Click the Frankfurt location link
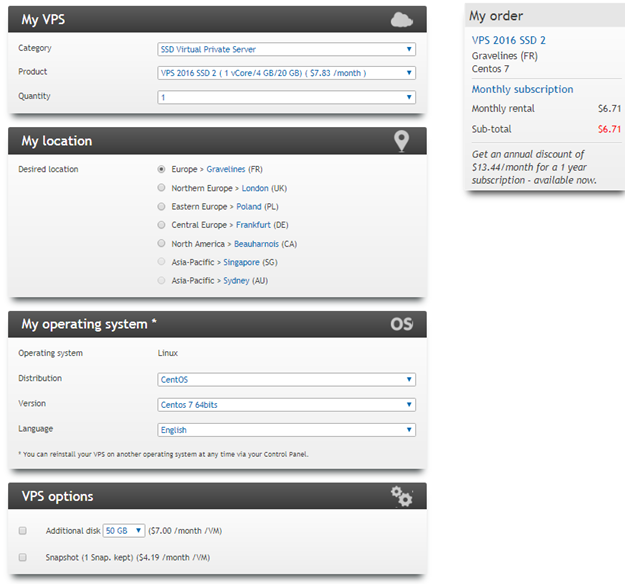Viewport: 627px width, 586px height. [x=253, y=225]
